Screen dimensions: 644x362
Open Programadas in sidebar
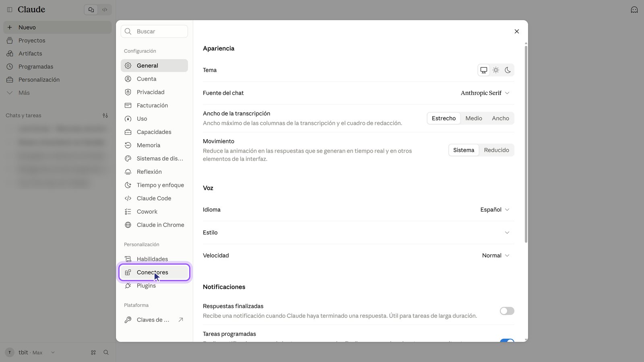click(x=57, y=66)
